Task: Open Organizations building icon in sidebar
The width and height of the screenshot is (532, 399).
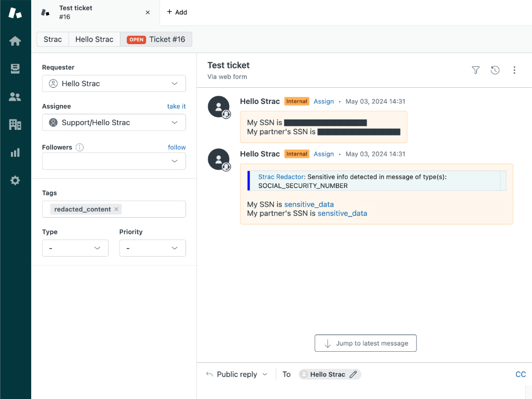Action: 15,125
